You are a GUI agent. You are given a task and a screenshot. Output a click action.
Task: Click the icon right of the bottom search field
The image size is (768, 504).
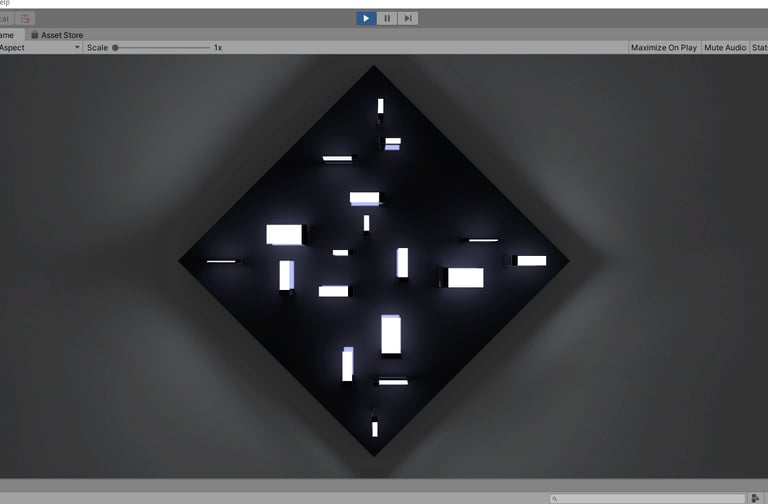pos(755,498)
